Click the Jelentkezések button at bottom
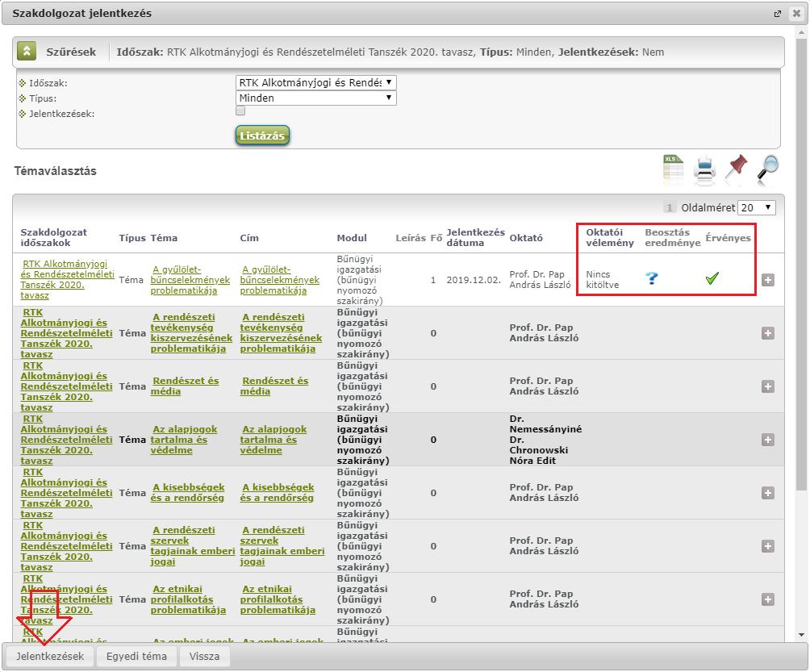This screenshot has height=672, width=810. [x=49, y=657]
